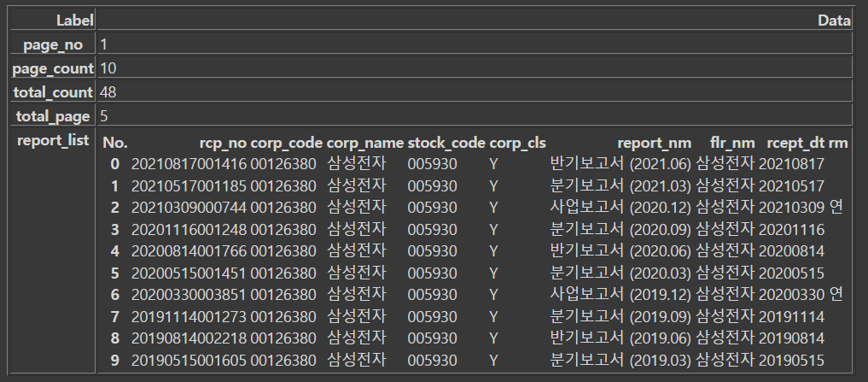Click the 연 remark in row 2
This screenshot has height=382, width=868.
(x=836, y=208)
